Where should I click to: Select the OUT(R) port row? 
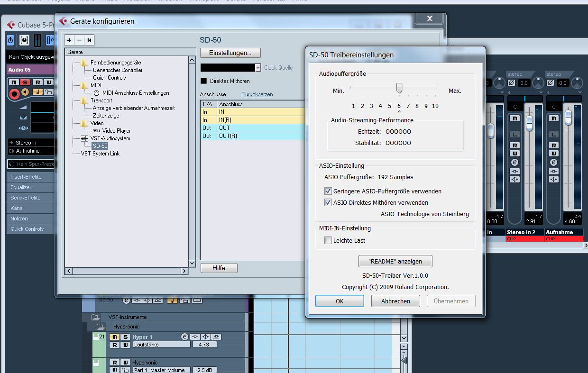coord(253,136)
